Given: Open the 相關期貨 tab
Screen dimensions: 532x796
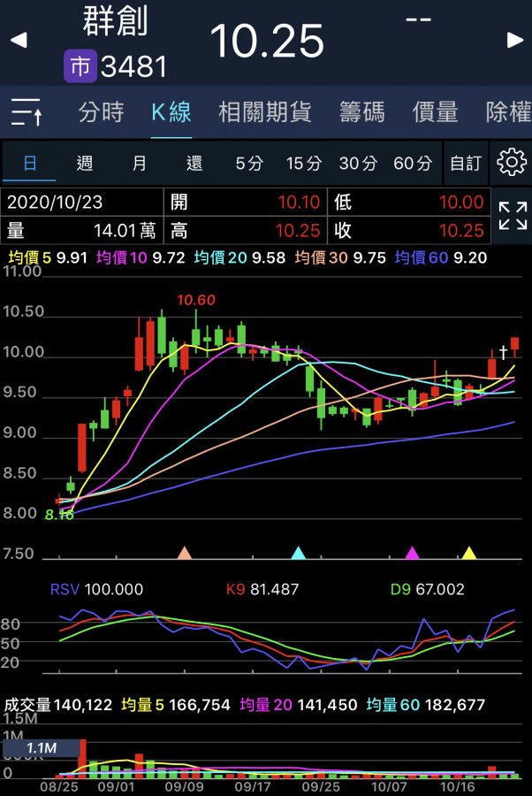Looking at the screenshot, I should [x=265, y=112].
